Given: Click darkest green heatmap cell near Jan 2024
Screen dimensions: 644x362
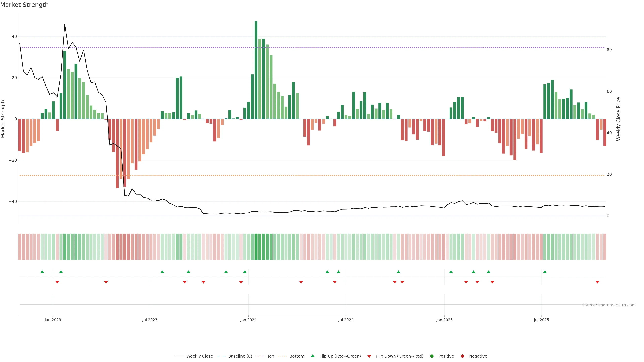Looking at the screenshot, I should [256, 247].
